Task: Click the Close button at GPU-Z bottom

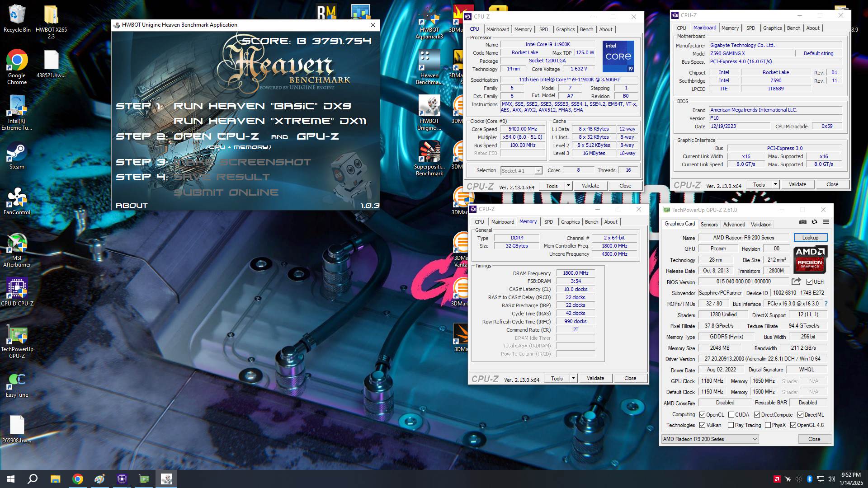Action: 814,439
